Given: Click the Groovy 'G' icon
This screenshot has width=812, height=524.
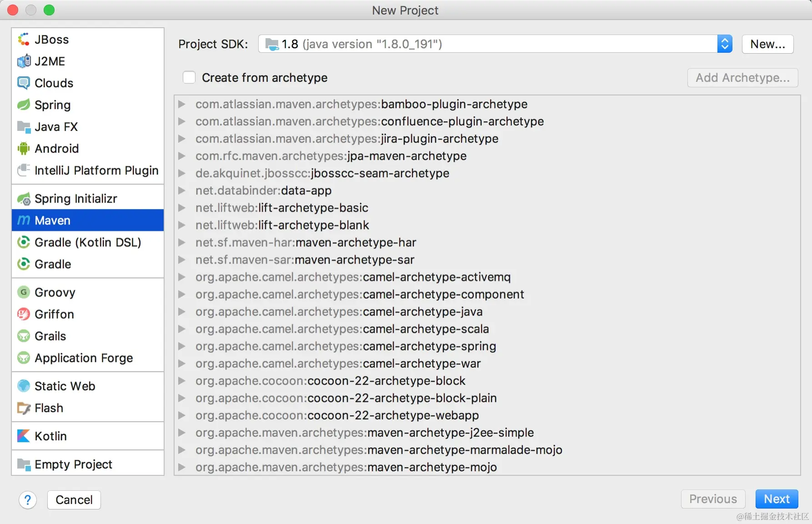Looking at the screenshot, I should click(x=24, y=292).
